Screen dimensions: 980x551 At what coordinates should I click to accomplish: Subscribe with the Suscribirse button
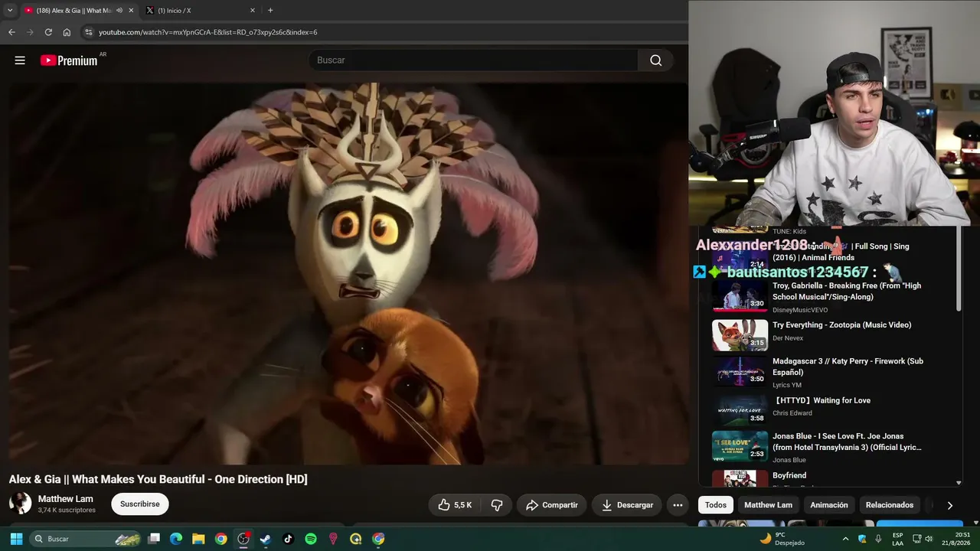pyautogui.click(x=140, y=504)
